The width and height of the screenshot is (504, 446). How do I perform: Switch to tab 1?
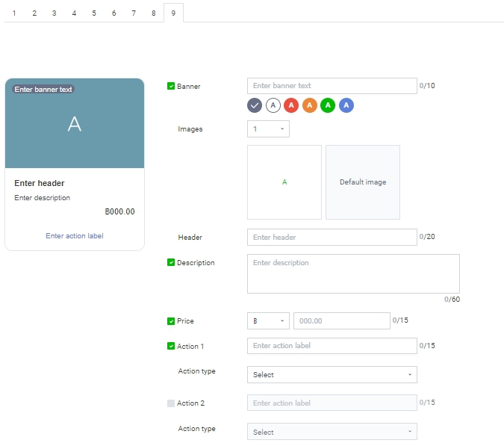(14, 13)
